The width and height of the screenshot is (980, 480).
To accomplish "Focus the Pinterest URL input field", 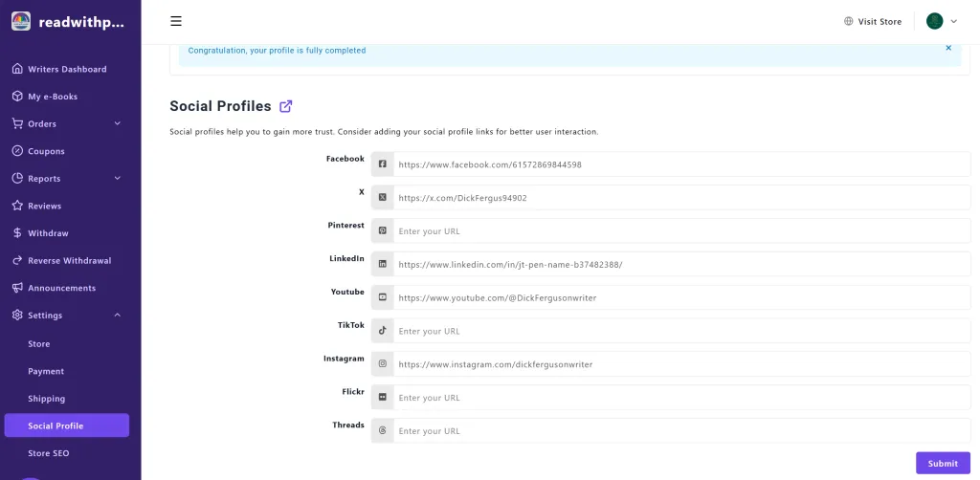I will [681, 231].
